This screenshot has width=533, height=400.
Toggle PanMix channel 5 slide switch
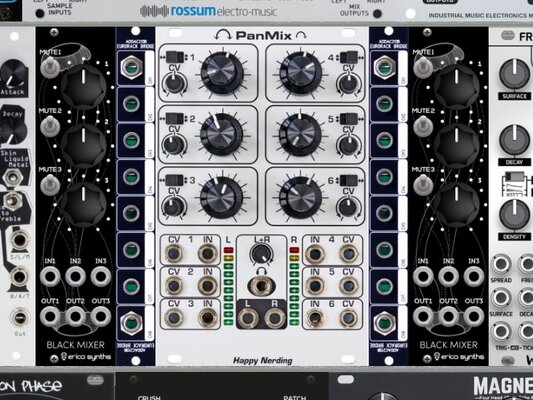(x=349, y=119)
